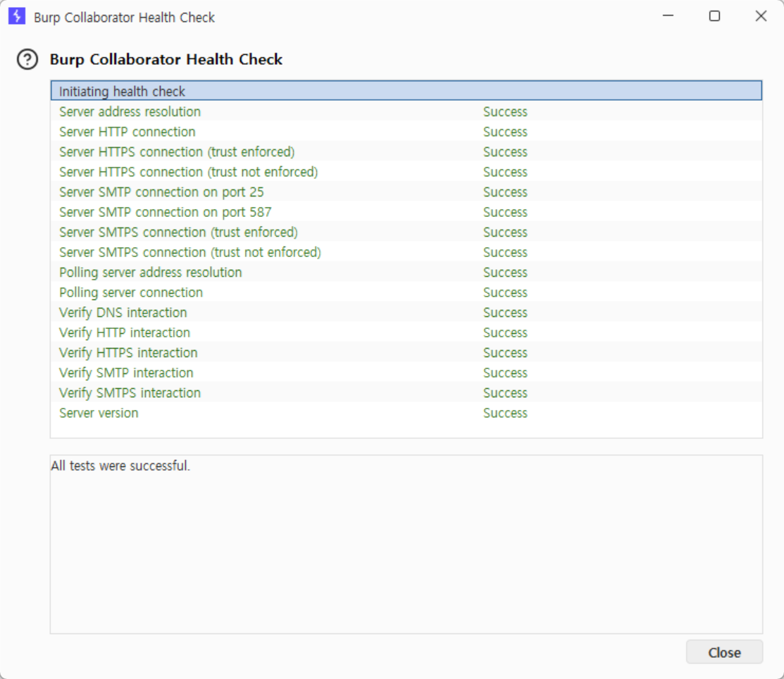Select the 'Verify SMTP interaction' row
This screenshot has height=679, width=784.
click(x=406, y=373)
